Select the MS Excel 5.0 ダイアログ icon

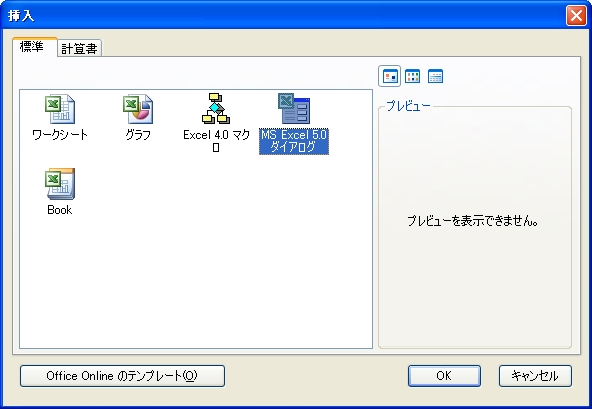pyautogui.click(x=294, y=109)
